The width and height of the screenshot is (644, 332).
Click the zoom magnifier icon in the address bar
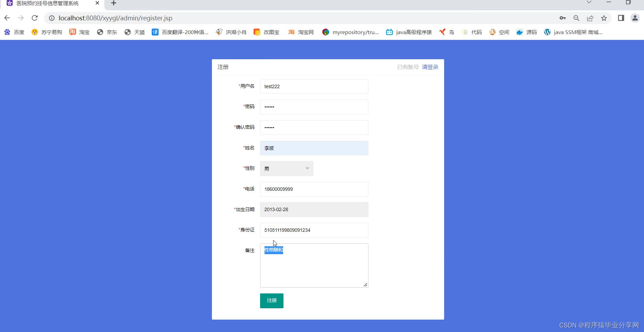[x=576, y=18]
